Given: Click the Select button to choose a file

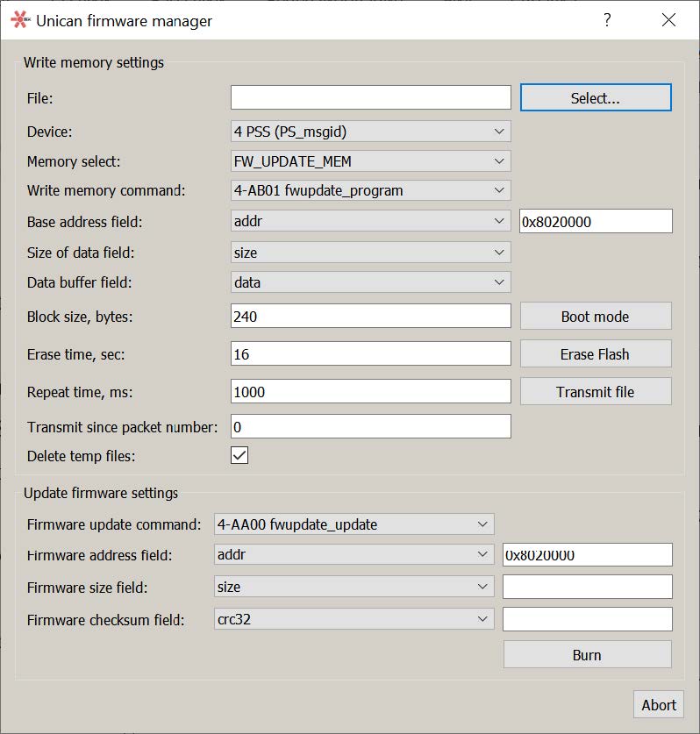Looking at the screenshot, I should coord(596,96).
